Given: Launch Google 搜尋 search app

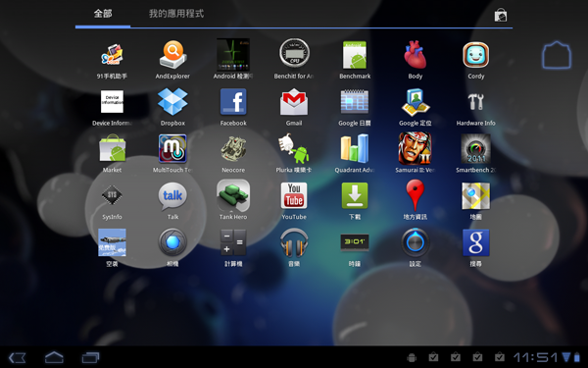Looking at the screenshot, I should coord(476,242).
